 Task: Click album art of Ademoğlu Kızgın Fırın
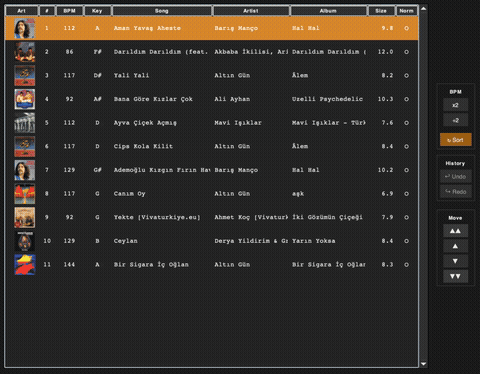coord(25,170)
